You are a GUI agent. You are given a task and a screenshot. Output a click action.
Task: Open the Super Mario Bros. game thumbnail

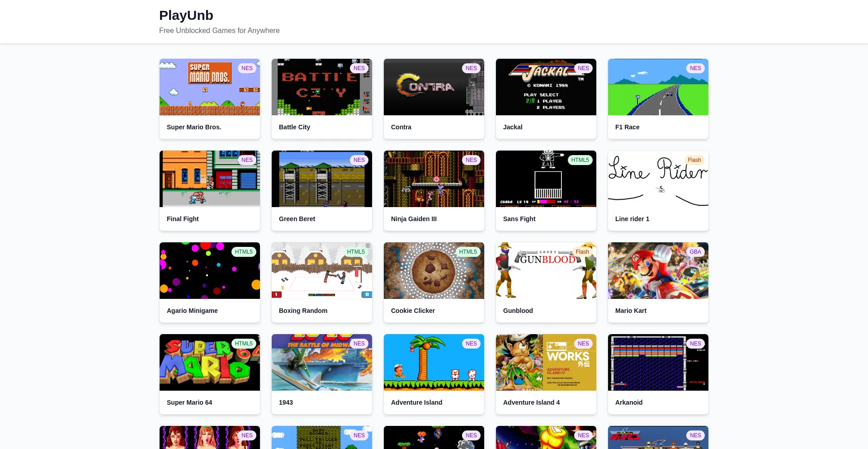209,87
